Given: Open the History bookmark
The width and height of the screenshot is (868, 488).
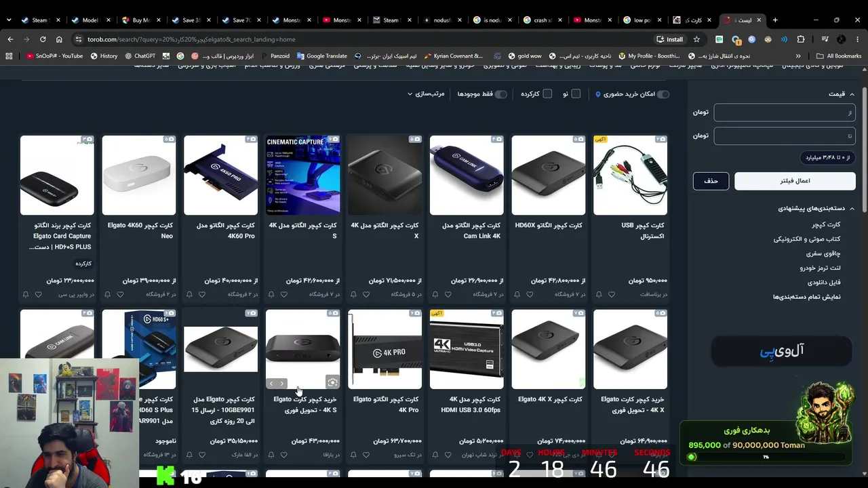Looking at the screenshot, I should [104, 56].
